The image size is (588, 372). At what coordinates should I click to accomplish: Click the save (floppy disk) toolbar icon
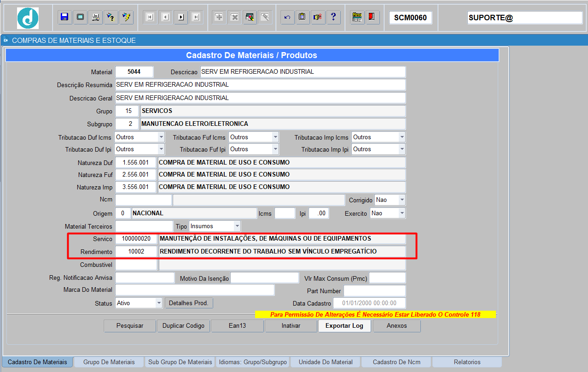click(x=65, y=17)
